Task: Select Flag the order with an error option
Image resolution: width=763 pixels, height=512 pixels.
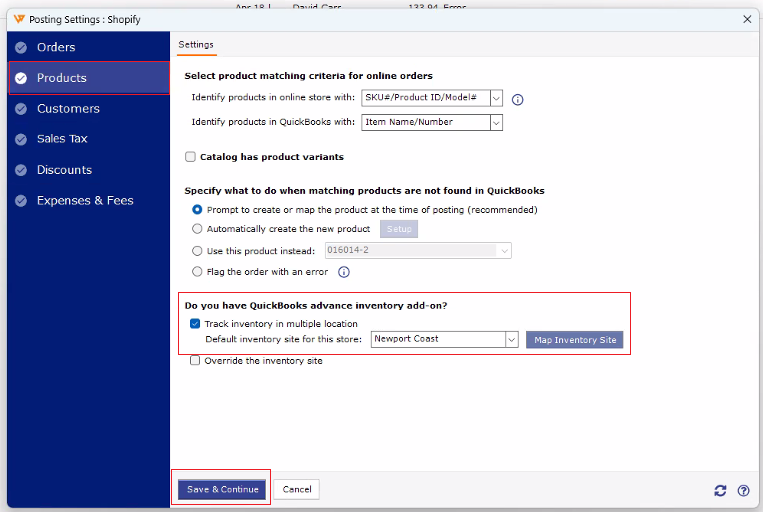Action: 197,271
